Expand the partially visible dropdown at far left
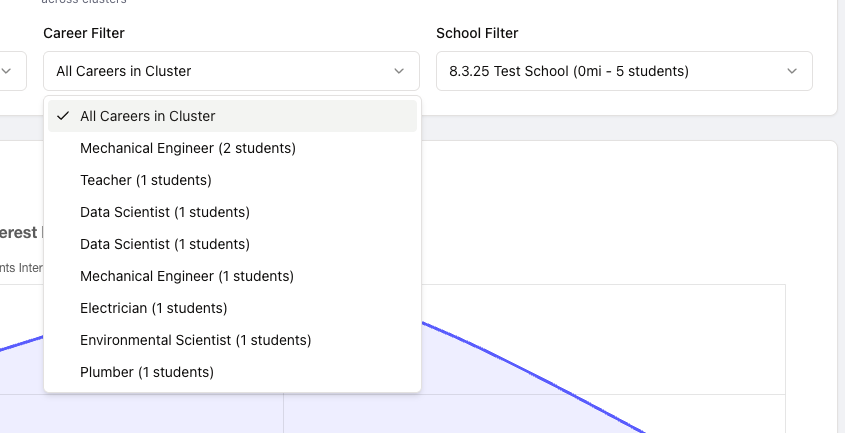 pos(8,71)
